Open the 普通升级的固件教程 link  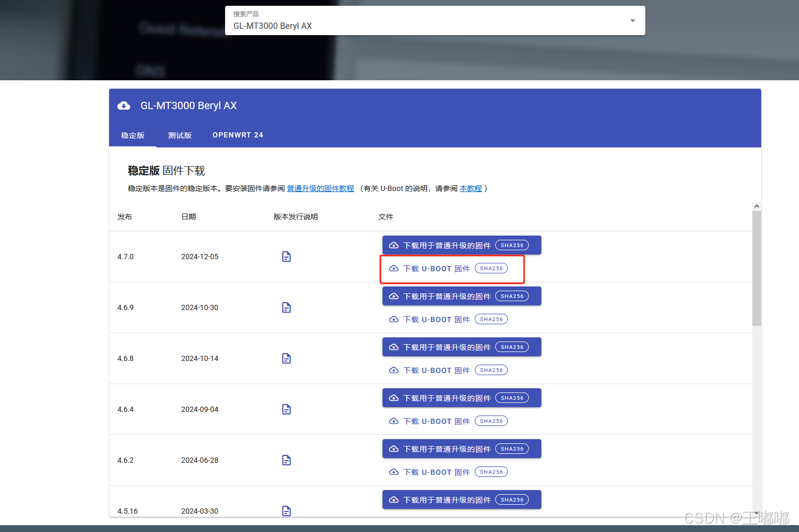point(321,188)
